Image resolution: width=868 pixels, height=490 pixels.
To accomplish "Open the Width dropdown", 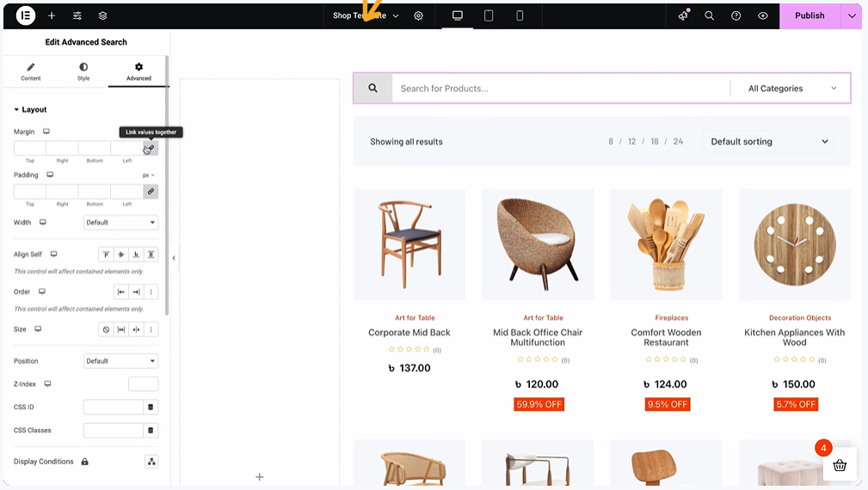I will tap(121, 223).
